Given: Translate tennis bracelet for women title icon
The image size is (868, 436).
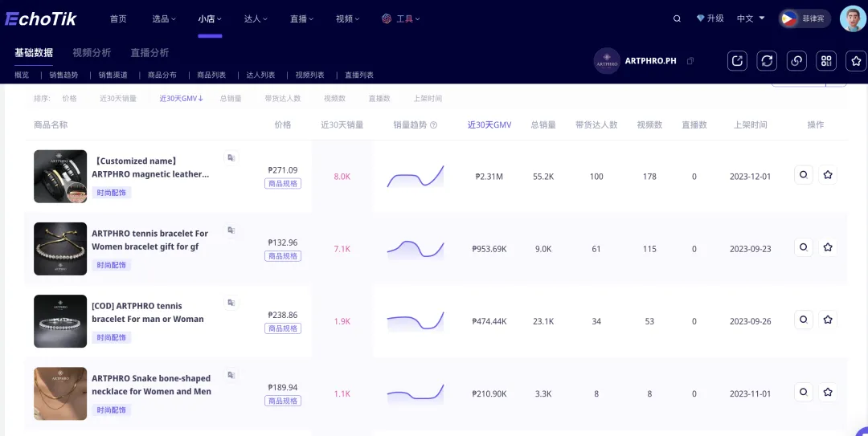Looking at the screenshot, I should coord(231,230).
